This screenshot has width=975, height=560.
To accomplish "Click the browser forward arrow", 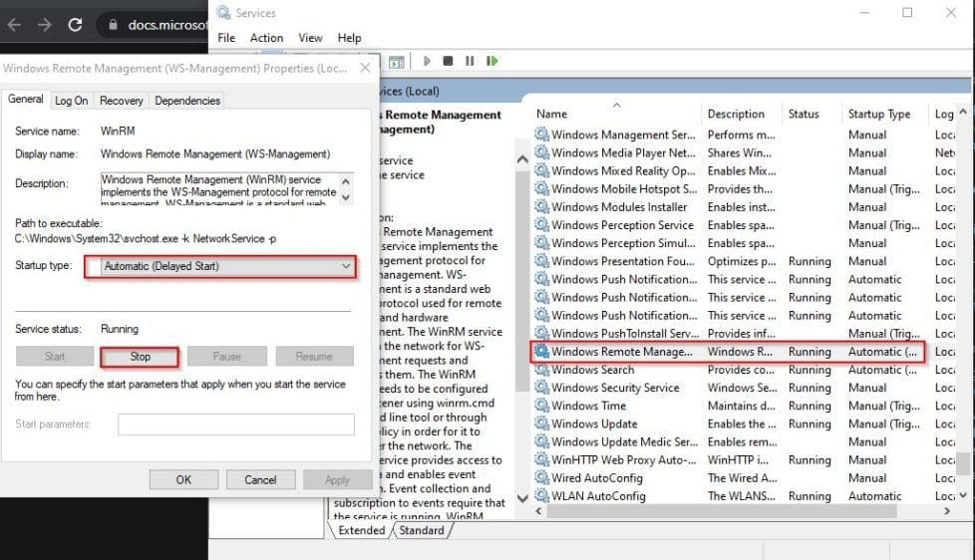I will tap(44, 25).
